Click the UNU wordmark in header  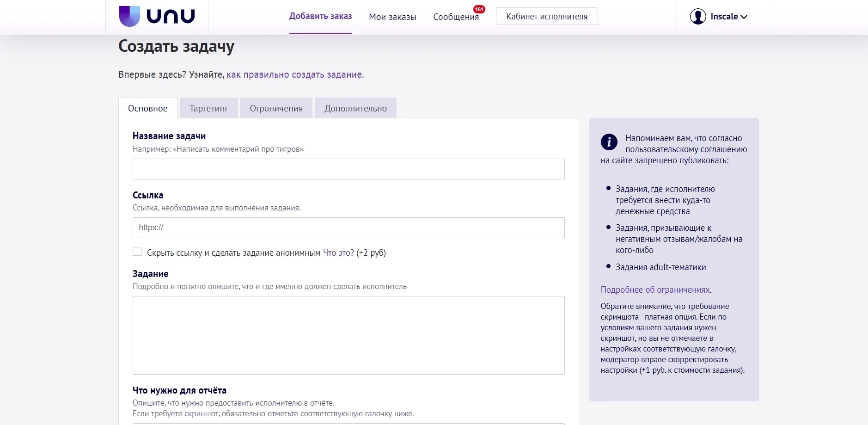(x=171, y=16)
